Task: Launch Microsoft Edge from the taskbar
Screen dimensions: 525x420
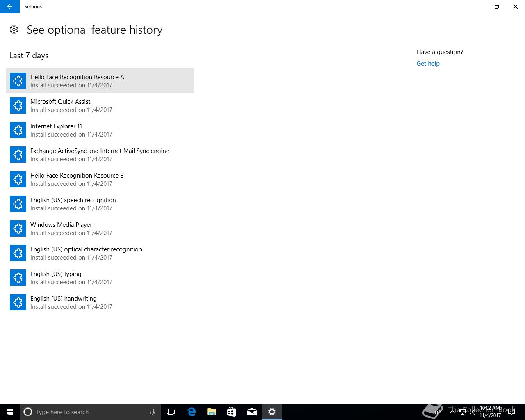Action: [192, 412]
